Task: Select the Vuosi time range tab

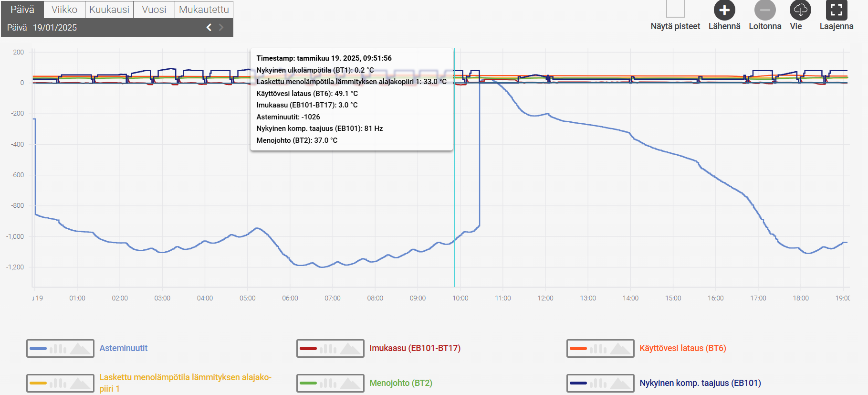Action: [x=154, y=10]
